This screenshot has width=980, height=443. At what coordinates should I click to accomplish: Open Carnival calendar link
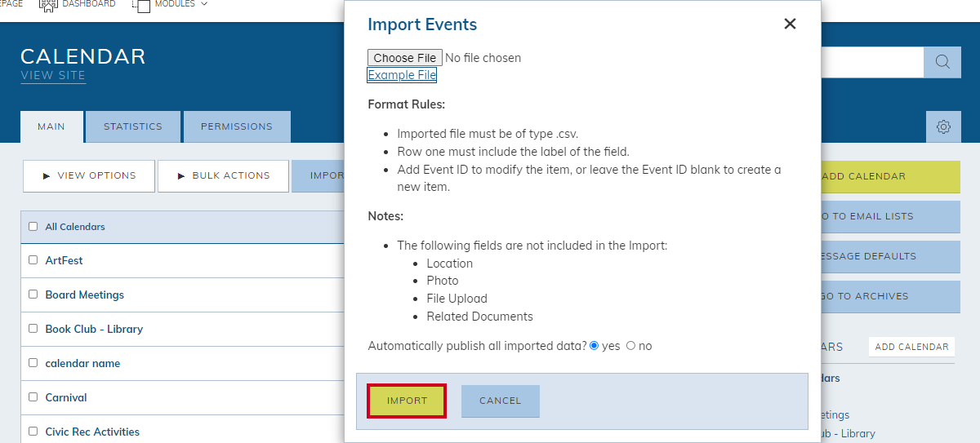[66, 397]
